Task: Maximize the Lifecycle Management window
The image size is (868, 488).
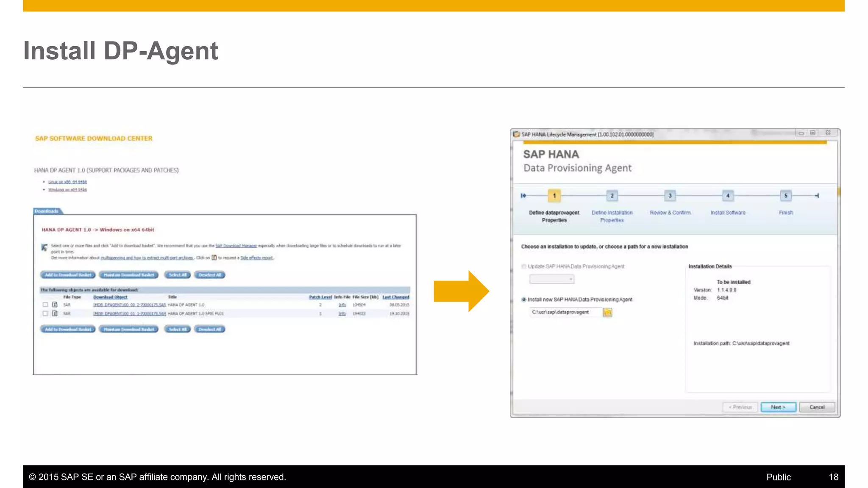Action: 813,133
